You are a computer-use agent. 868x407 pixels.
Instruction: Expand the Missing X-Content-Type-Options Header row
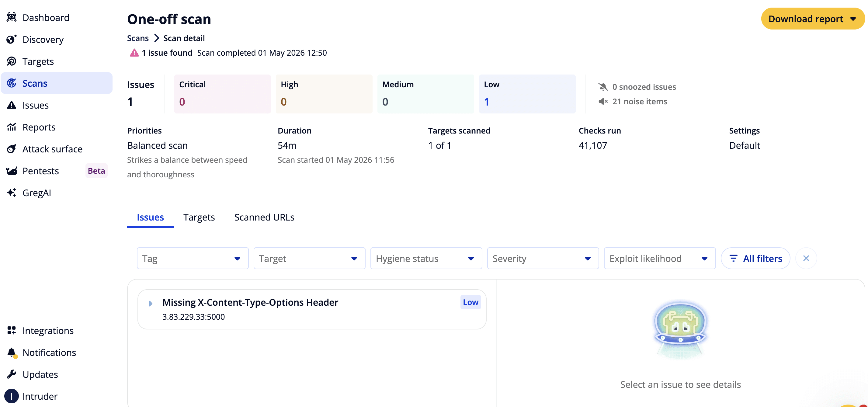click(150, 303)
